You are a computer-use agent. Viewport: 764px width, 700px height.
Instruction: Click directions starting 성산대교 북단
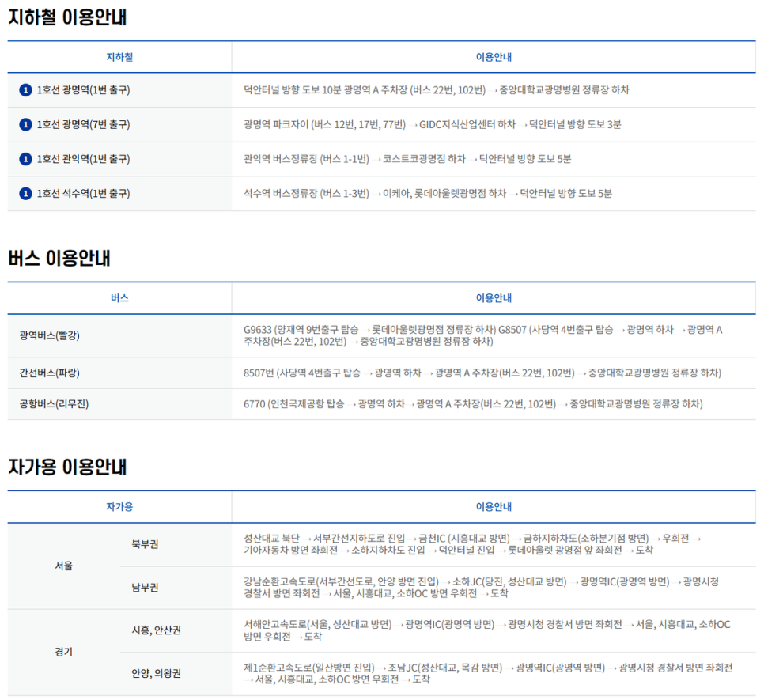(x=472, y=544)
